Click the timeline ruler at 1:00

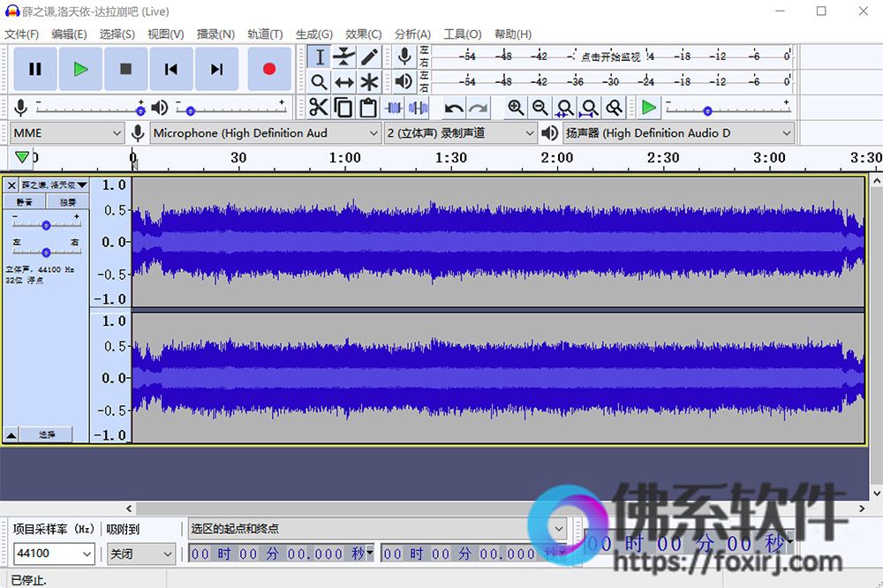(344, 158)
